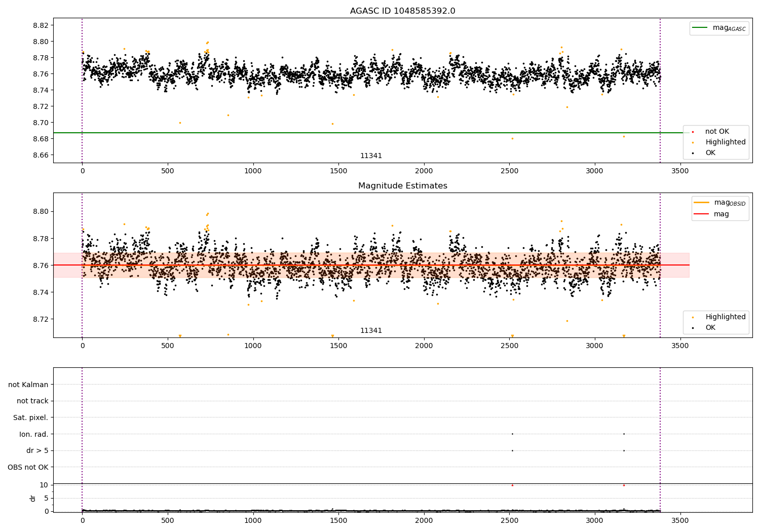This screenshot has height=532, width=760.
Task: Click the 2000 x-tick of Magnitude Estimates plot
Action: 424,346
